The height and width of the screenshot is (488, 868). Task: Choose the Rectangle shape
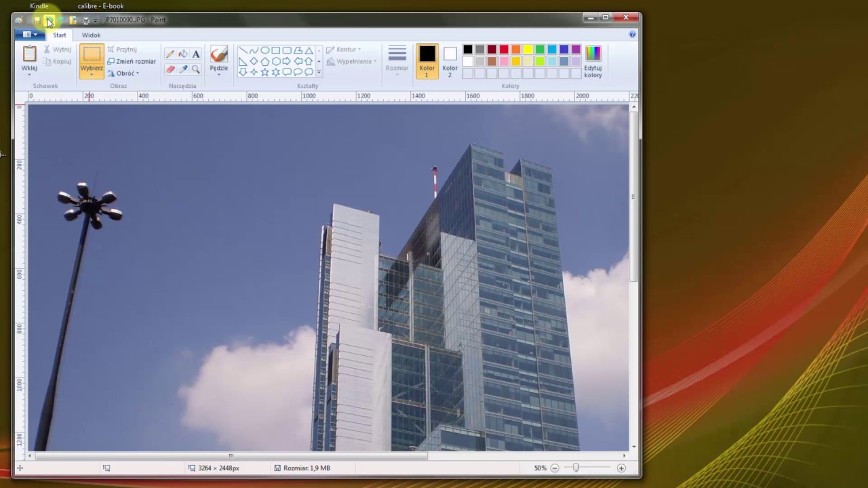point(276,50)
